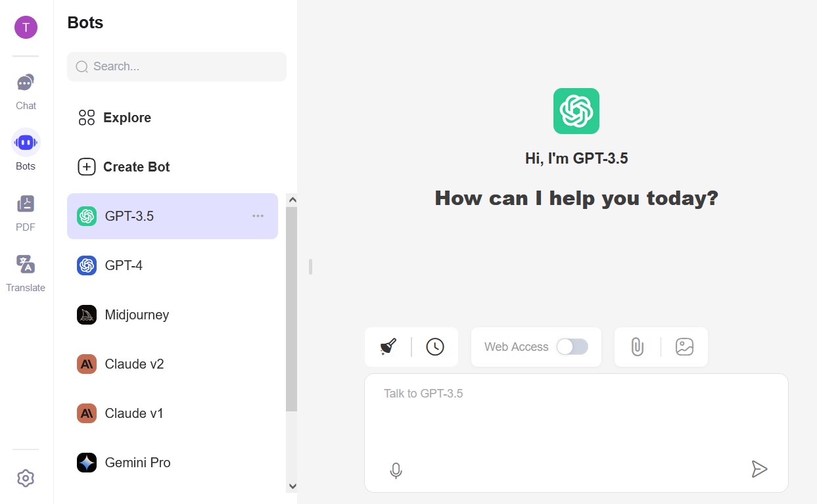Click the GPT-3.5 bot logo in list
The image size is (817, 504).
pos(87,216)
